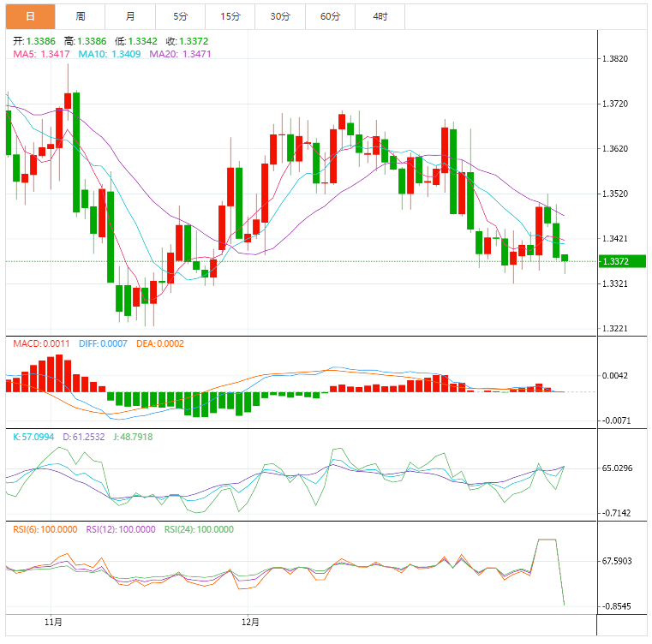Click the 1.3221 price axis label
Image resolution: width=652 pixels, height=644 pixels.
tap(615, 329)
